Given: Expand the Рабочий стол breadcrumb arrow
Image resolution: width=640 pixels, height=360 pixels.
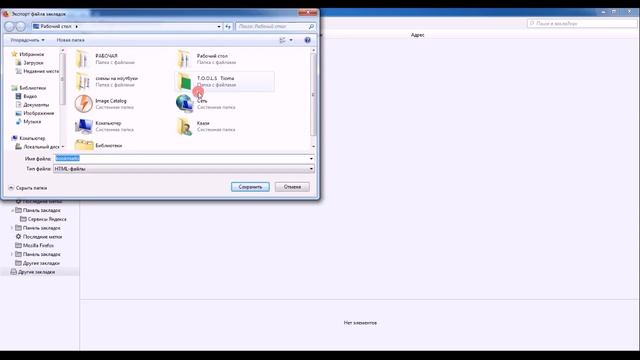Looking at the screenshot, I should click(x=77, y=27).
